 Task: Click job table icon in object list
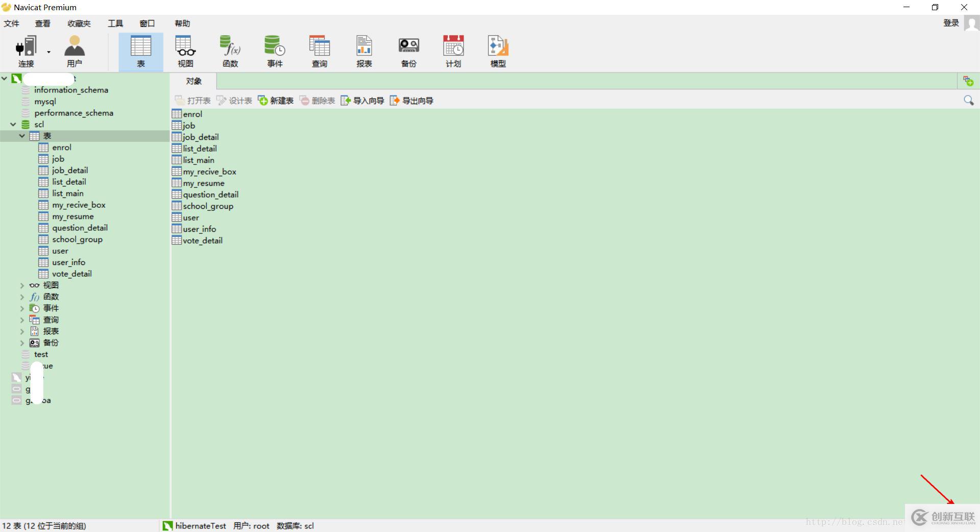point(177,125)
